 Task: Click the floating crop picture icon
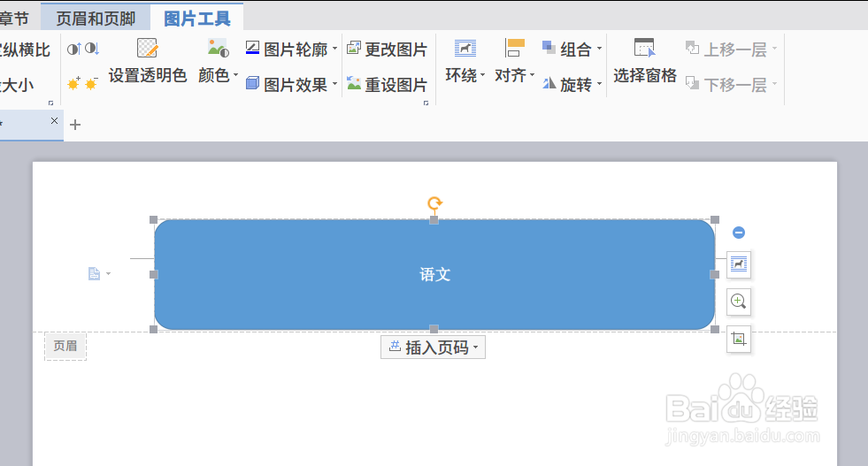(x=739, y=338)
